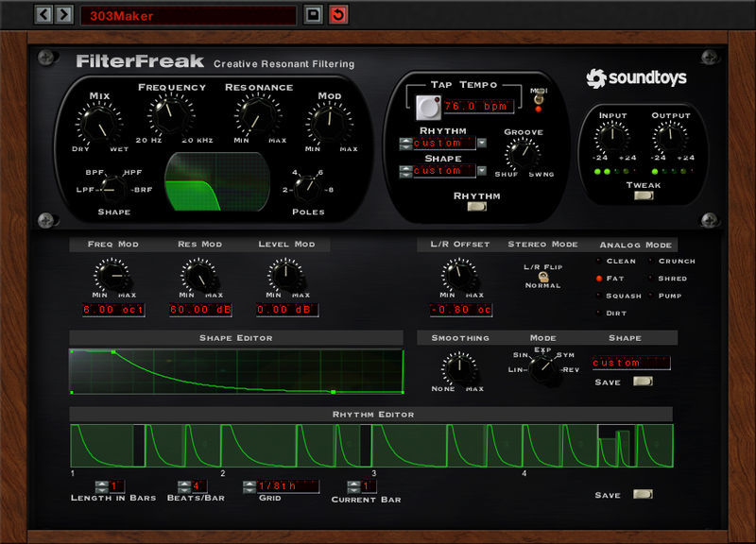The width and height of the screenshot is (756, 544).
Task: Step the Rhythm preset selector arrows
Action: [405, 144]
